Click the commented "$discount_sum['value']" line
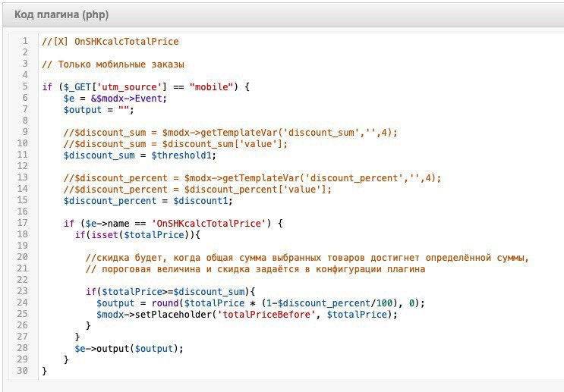The image size is (564, 392). (x=175, y=144)
